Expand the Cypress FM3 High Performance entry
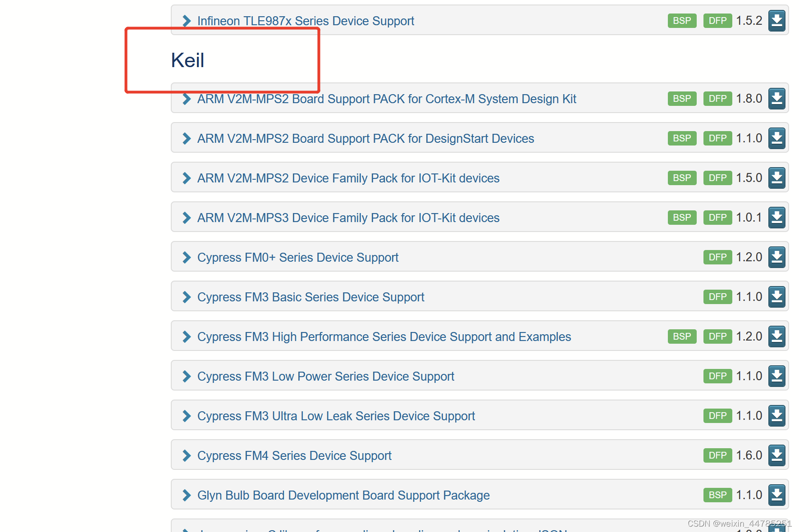 tap(186, 336)
